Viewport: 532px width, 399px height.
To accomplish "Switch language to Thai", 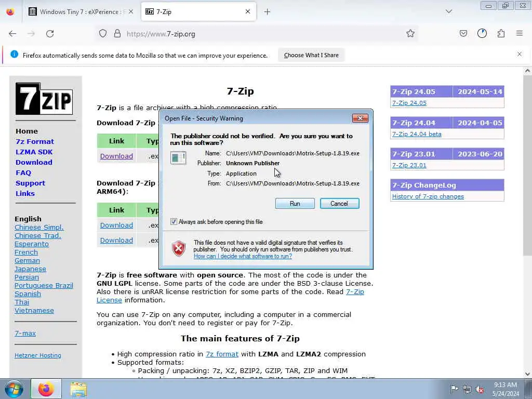I will click(22, 302).
